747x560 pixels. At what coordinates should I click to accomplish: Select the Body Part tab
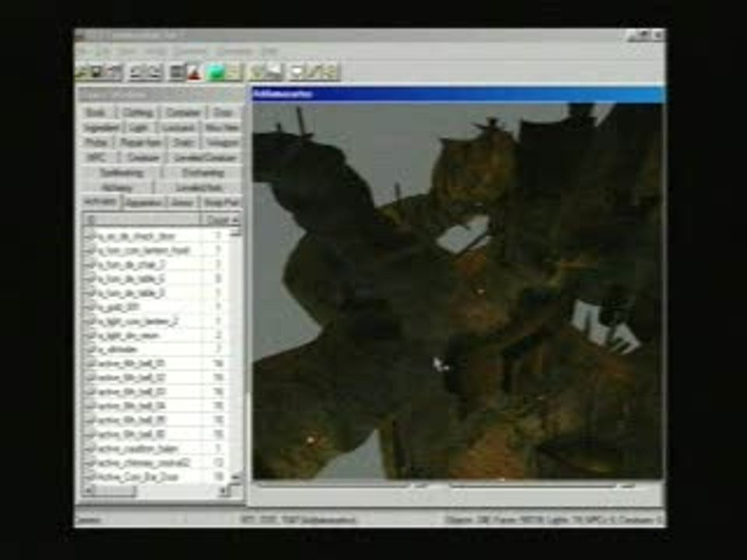click(221, 202)
